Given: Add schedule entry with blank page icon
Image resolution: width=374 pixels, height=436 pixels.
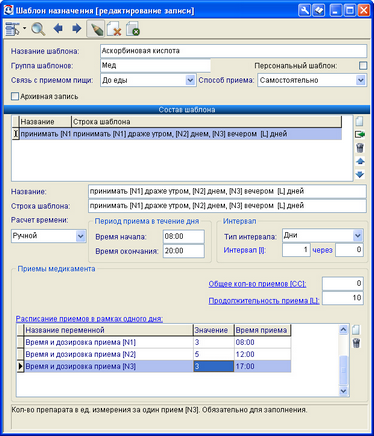Looking at the screenshot, I should click(x=356, y=330).
